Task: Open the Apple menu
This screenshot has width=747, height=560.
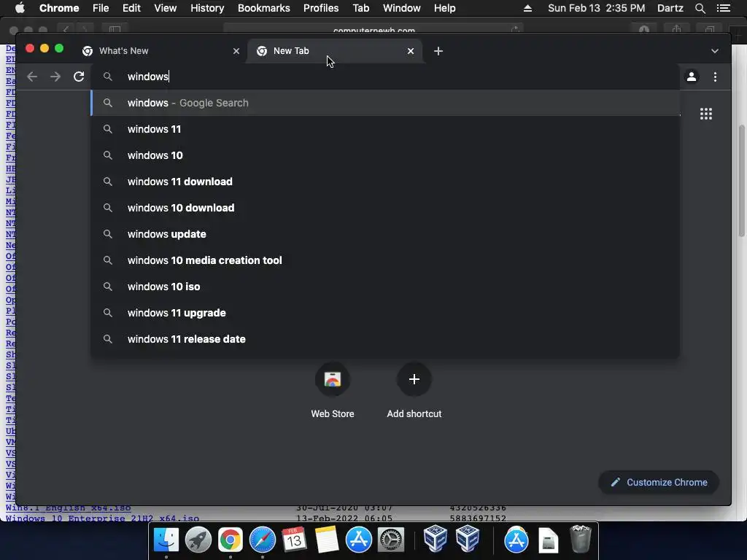Action: click(20, 8)
